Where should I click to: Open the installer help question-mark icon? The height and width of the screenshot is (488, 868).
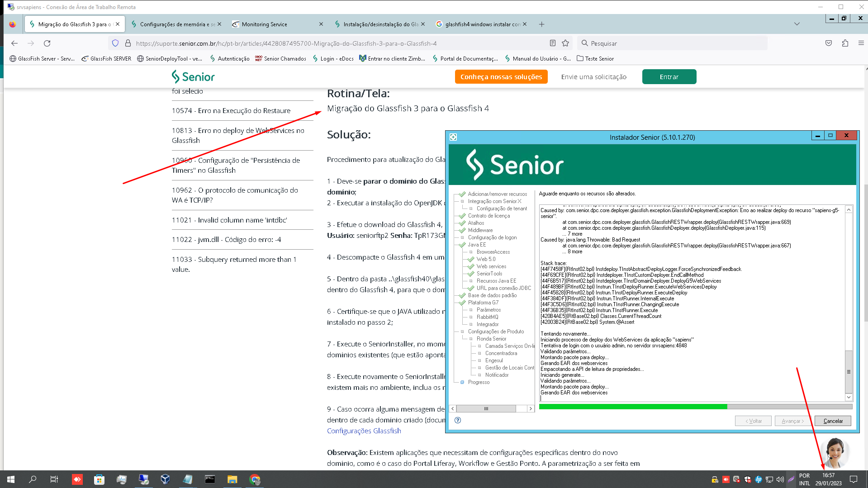458,420
